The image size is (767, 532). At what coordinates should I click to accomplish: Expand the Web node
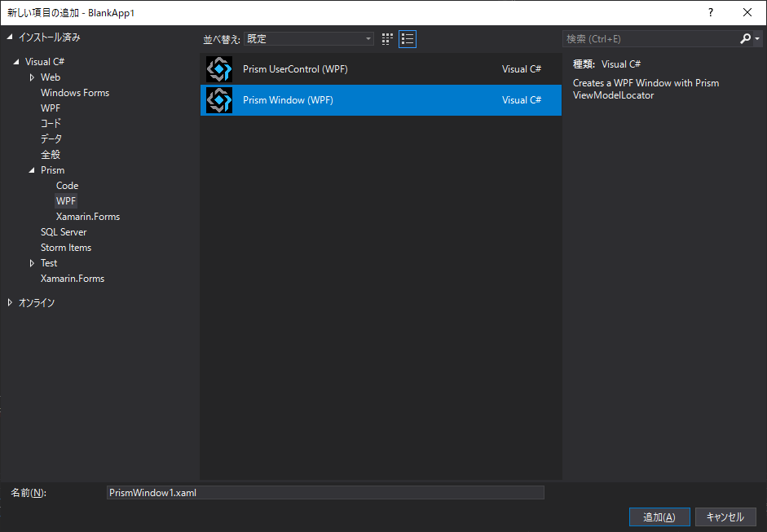click(32, 77)
